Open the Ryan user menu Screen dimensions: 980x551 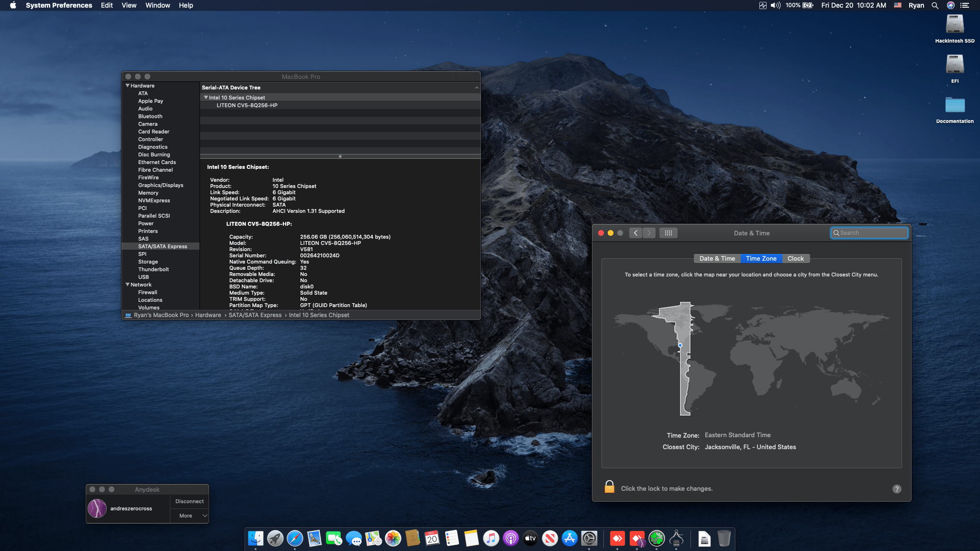coord(916,5)
